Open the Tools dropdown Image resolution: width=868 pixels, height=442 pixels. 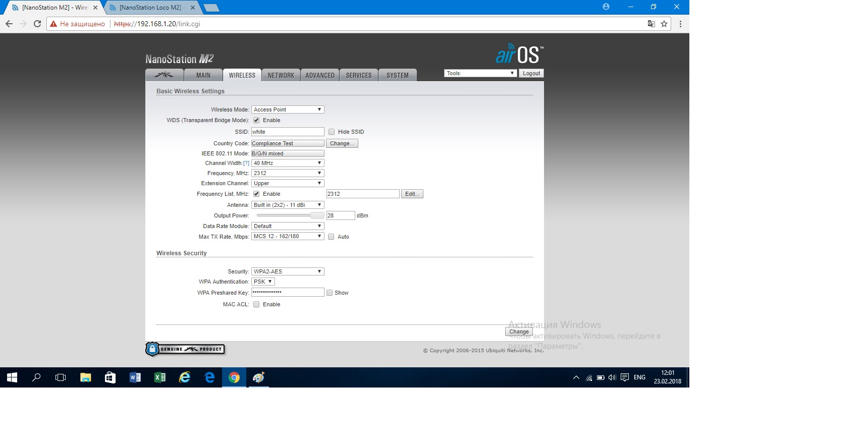(x=480, y=73)
